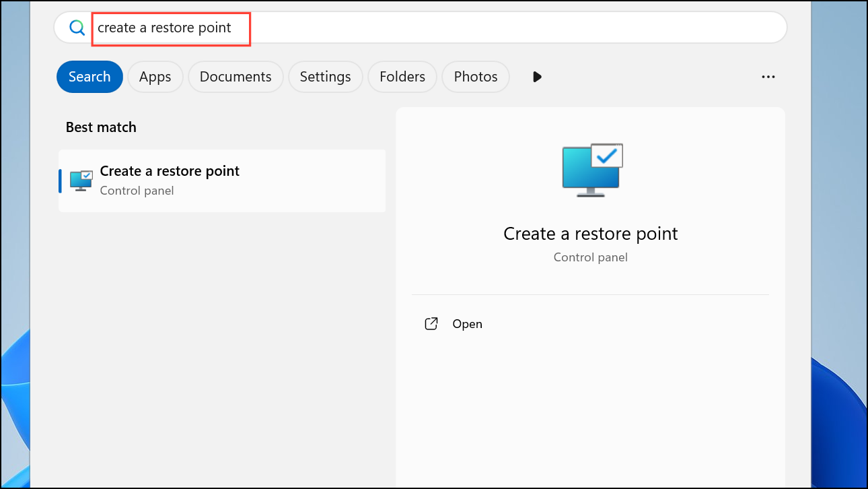Click the search magnifier icon
Screen dimensions: 868x489
77,28
